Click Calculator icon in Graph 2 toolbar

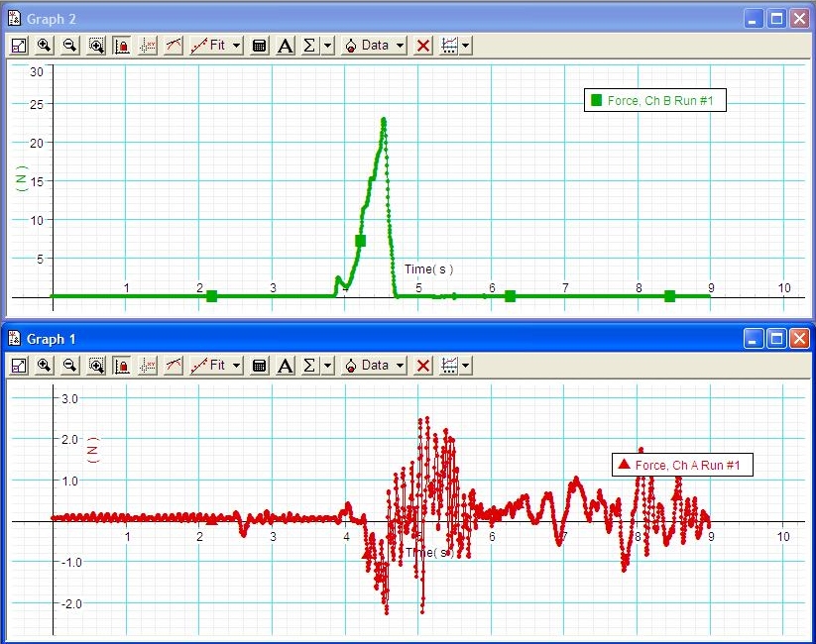tap(259, 46)
